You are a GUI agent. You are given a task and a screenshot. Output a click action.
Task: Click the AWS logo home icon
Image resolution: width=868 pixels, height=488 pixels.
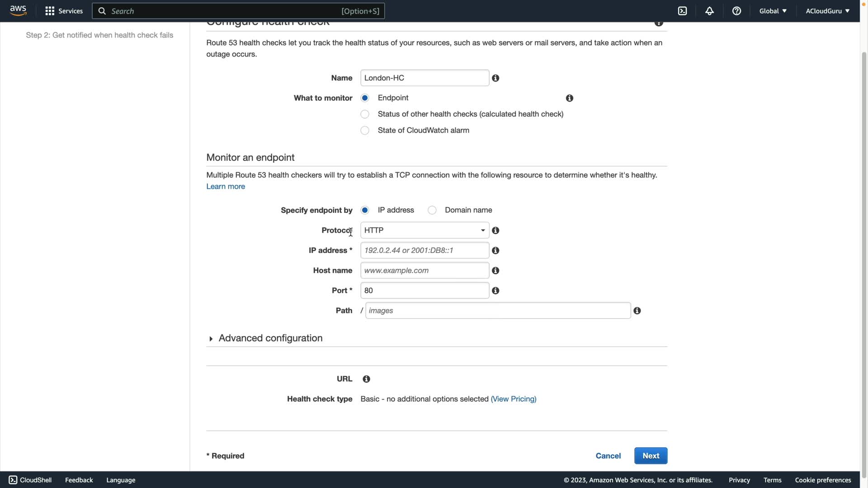18,10
